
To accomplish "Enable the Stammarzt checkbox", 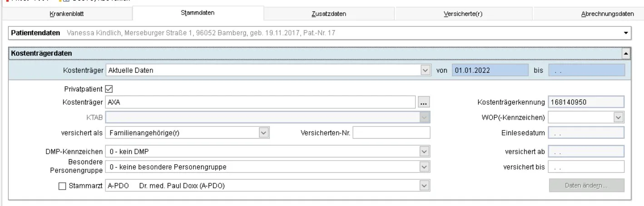I will point(62,186).
